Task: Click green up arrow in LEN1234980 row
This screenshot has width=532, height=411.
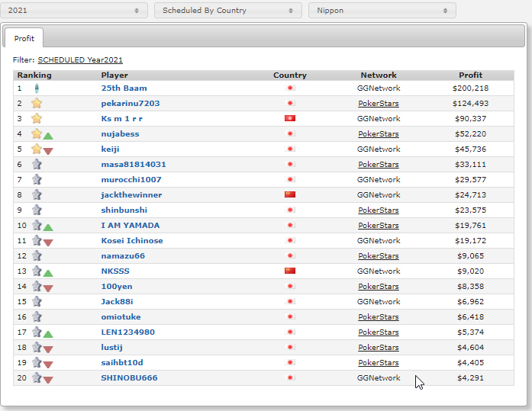Action: pyautogui.click(x=48, y=334)
